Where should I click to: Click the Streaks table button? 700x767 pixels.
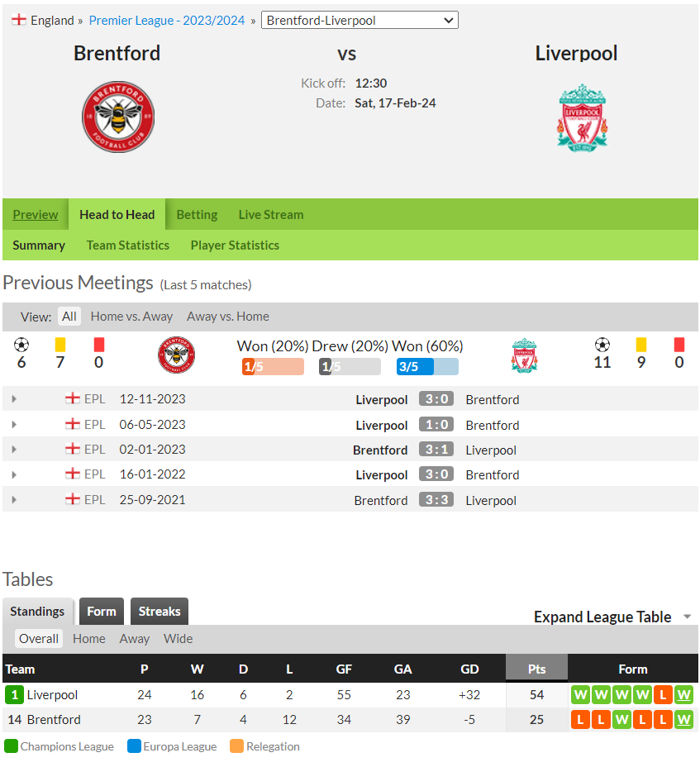(x=160, y=611)
